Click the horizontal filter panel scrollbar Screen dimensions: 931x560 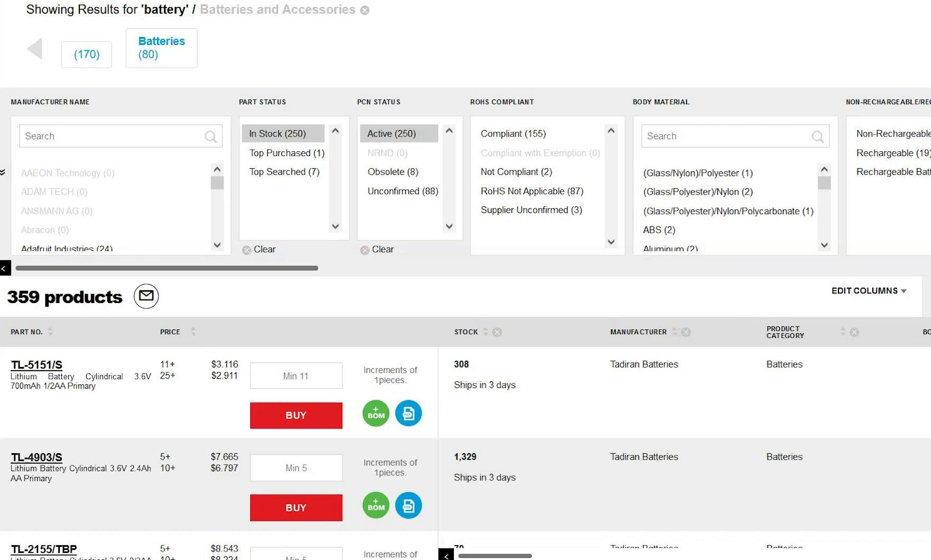point(167,268)
